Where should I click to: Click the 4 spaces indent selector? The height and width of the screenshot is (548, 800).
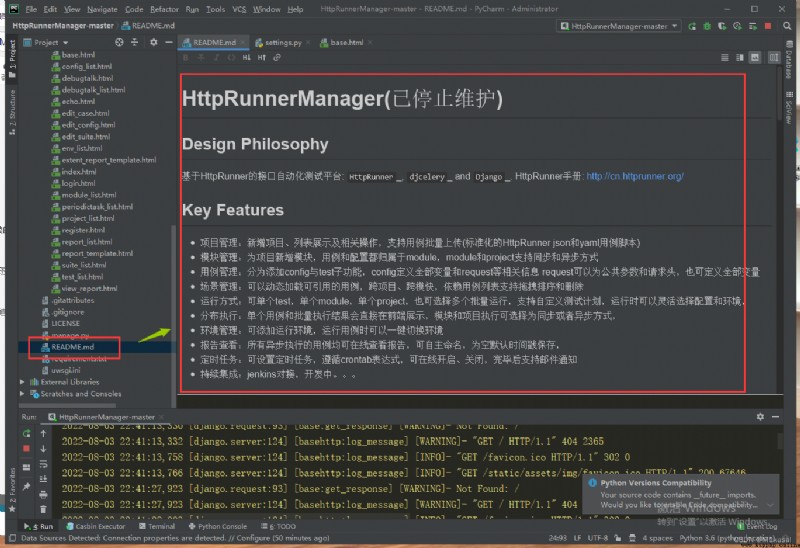pos(658,538)
